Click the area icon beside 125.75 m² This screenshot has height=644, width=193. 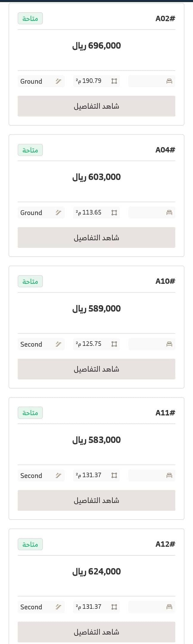pyautogui.click(x=114, y=344)
